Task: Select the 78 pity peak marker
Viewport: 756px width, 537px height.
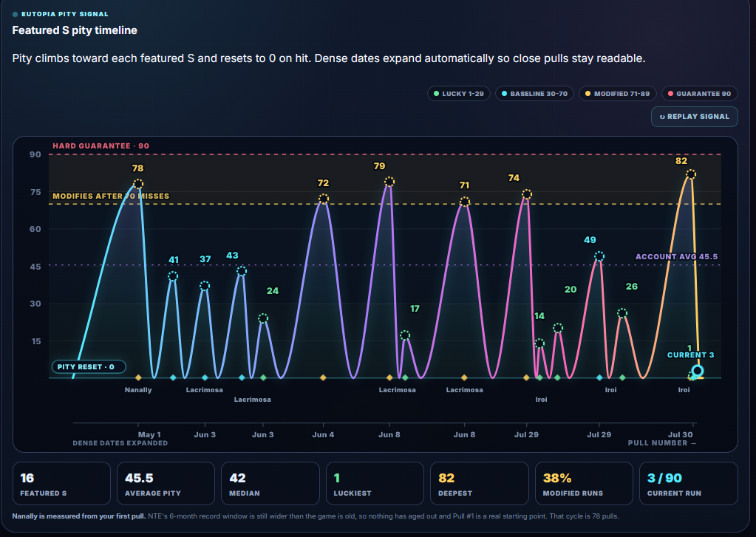Action: click(138, 184)
